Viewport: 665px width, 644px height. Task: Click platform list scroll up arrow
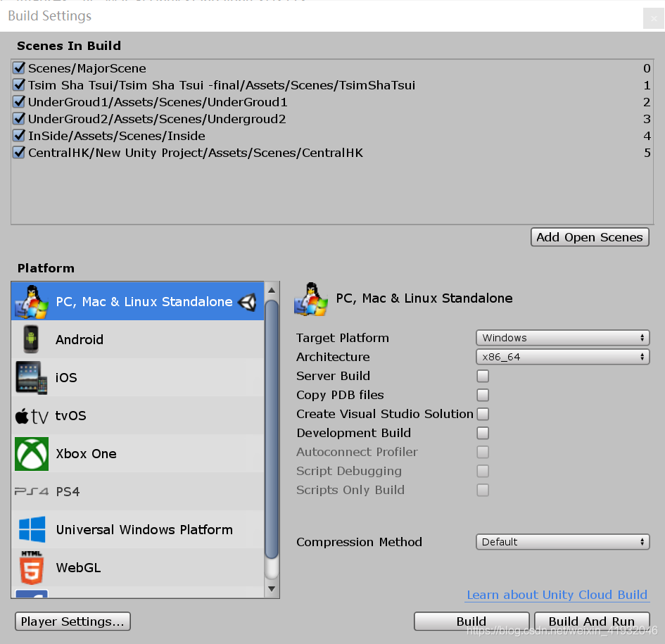pos(272,290)
